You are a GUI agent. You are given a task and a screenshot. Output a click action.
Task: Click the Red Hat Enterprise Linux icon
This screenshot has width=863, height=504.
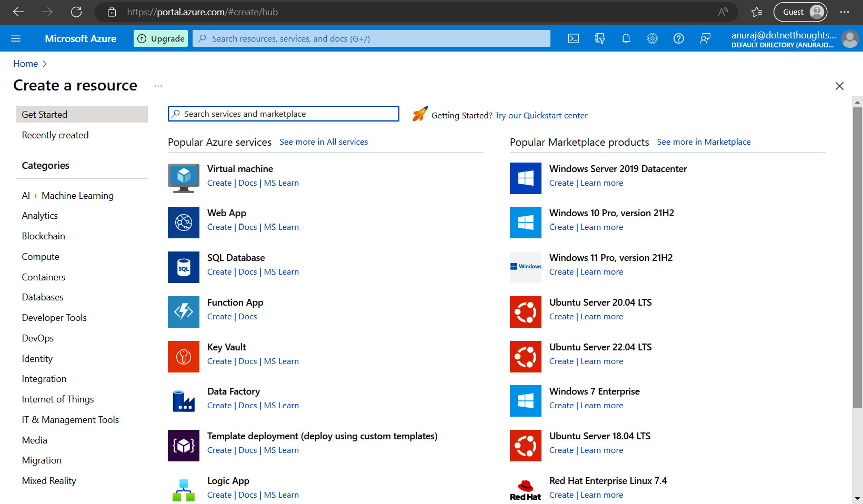(526, 490)
